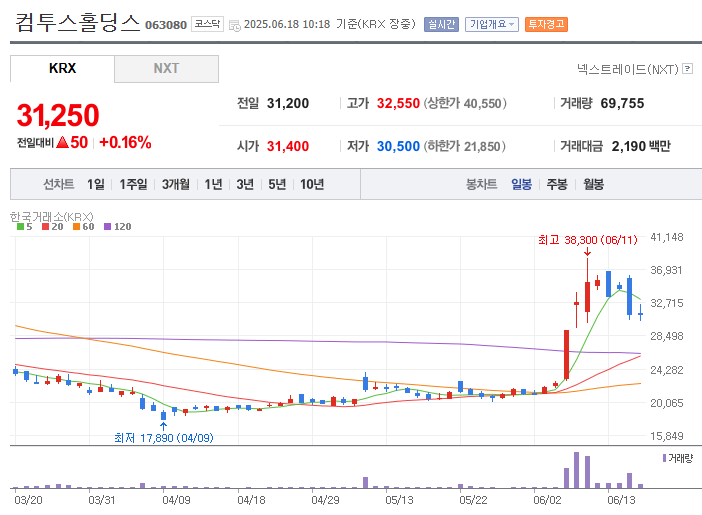Switch to the NXT tab
The height and width of the screenshot is (515, 702).
click(166, 69)
